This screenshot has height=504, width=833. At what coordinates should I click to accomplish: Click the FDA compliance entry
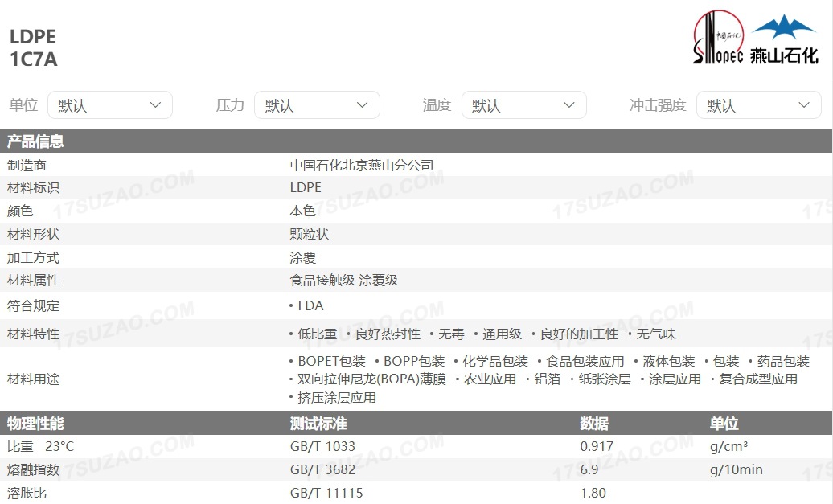coord(311,306)
